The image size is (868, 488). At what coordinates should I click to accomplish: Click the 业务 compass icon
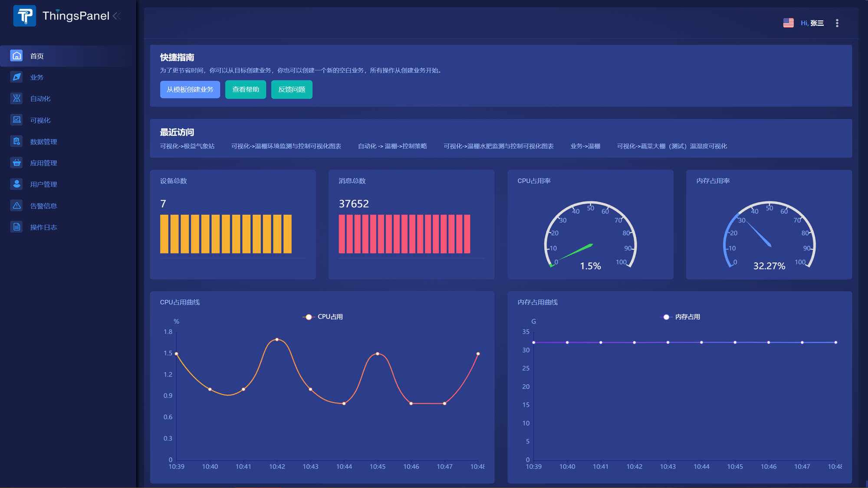(x=16, y=77)
